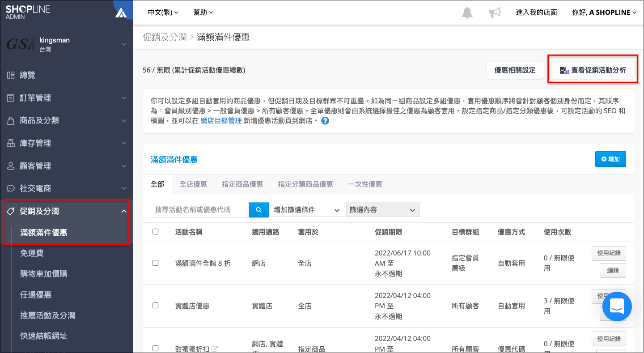Expand the kingsman shop switcher chevron
The height and width of the screenshot is (353, 644).
click(x=124, y=44)
